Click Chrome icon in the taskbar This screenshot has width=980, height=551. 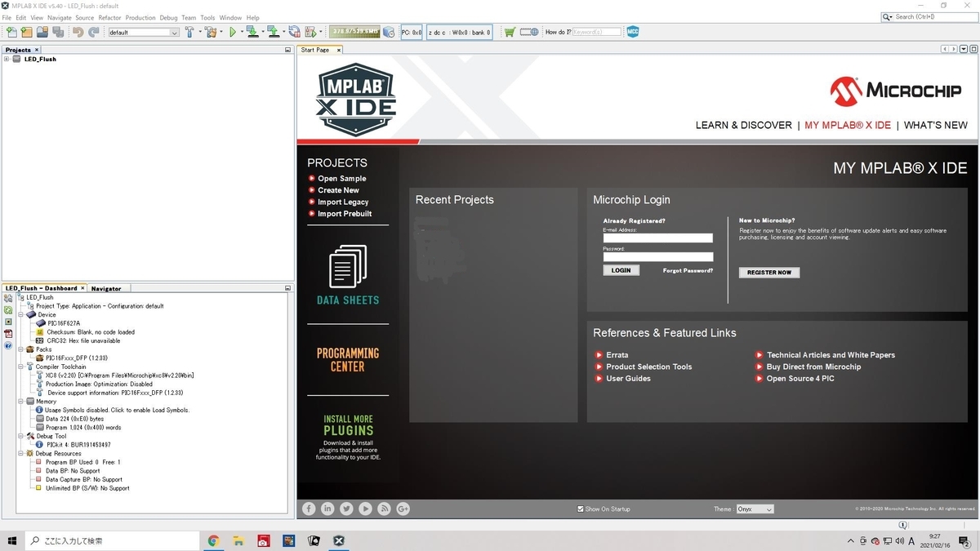[x=213, y=540]
